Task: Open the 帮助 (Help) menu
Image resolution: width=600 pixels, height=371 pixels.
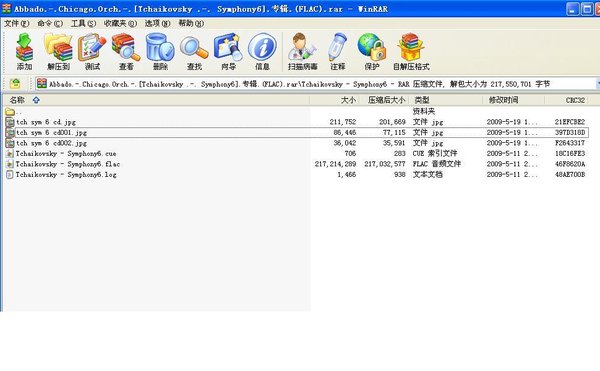Action: (191, 23)
